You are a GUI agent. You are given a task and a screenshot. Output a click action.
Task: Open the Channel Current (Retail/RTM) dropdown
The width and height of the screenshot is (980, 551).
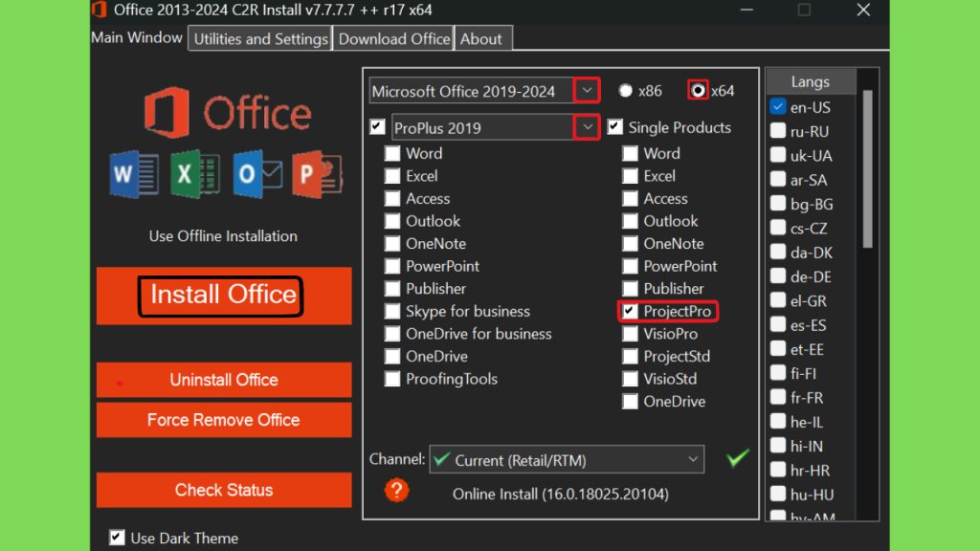567,460
